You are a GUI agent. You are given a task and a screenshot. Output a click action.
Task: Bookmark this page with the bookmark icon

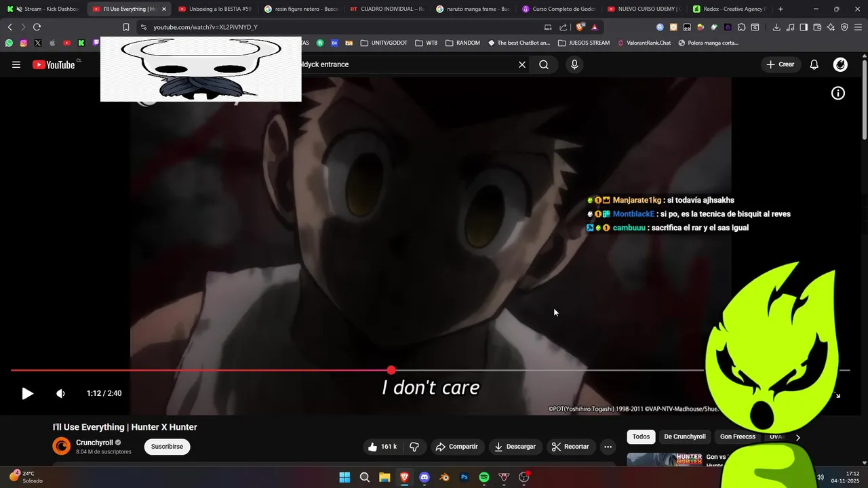click(x=126, y=27)
